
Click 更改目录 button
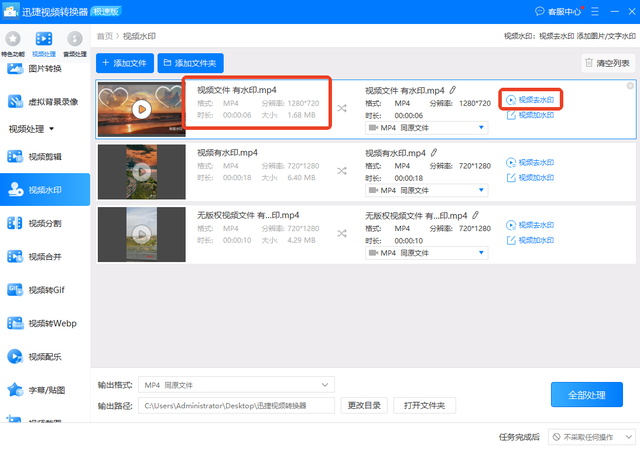[x=364, y=405]
